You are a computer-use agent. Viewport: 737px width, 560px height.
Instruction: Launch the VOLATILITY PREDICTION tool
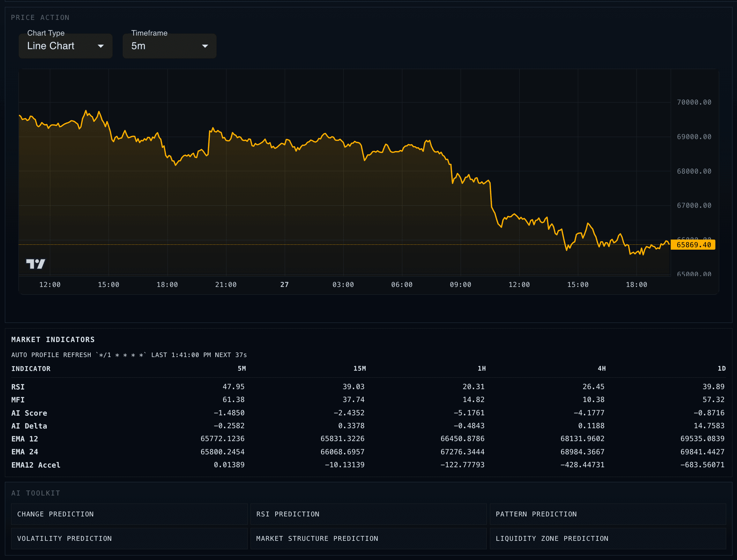point(129,538)
